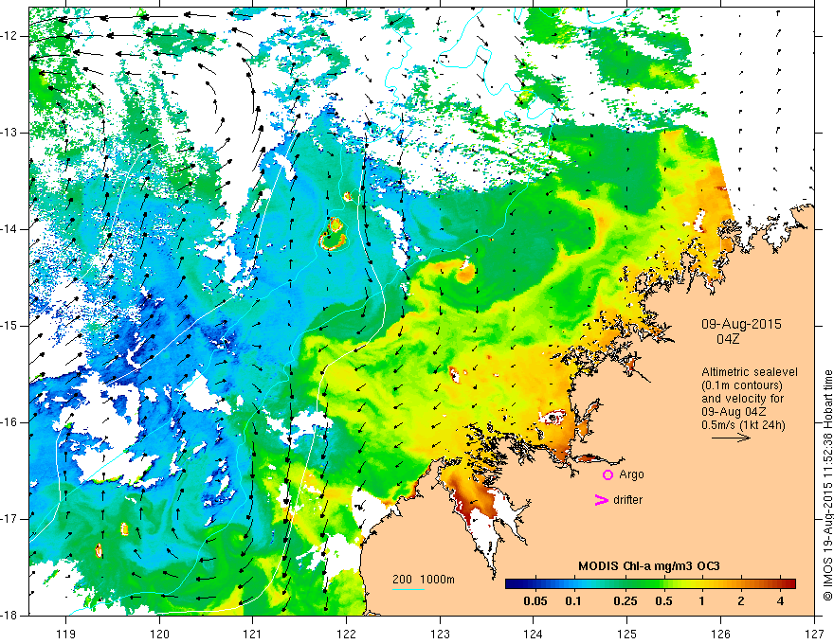The width and height of the screenshot is (834, 644).
Task: Click the colorbar tick label '2'
Action: point(741,601)
